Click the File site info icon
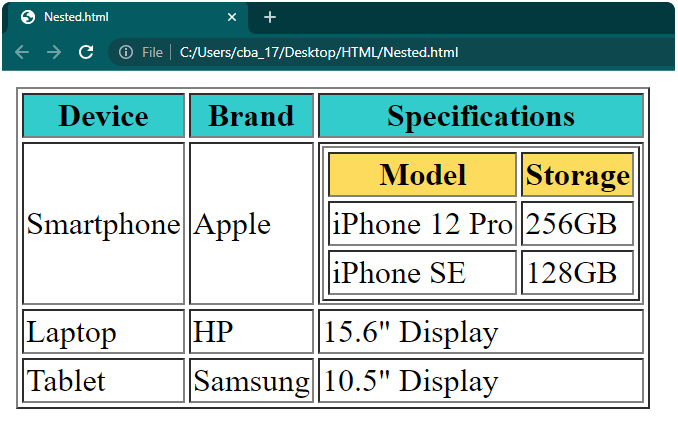 126,52
